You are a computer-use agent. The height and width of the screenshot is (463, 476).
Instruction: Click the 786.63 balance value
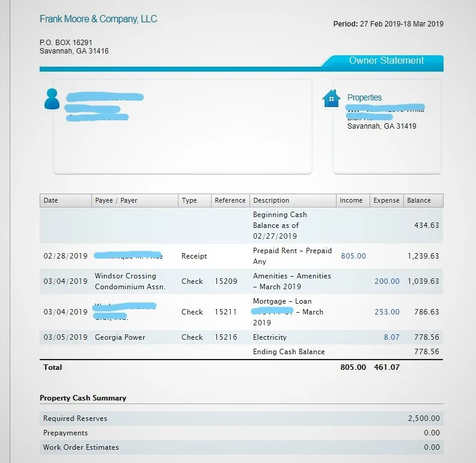coord(427,312)
